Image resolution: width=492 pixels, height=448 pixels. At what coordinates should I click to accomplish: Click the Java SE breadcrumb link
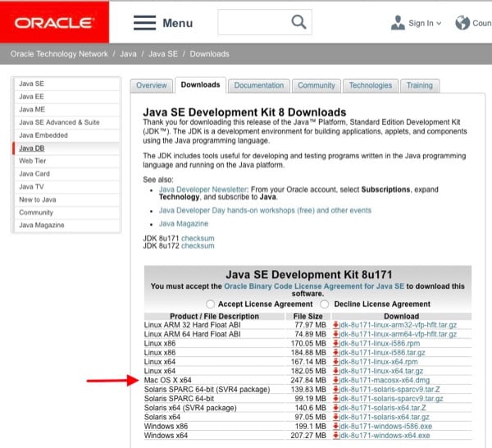[163, 54]
